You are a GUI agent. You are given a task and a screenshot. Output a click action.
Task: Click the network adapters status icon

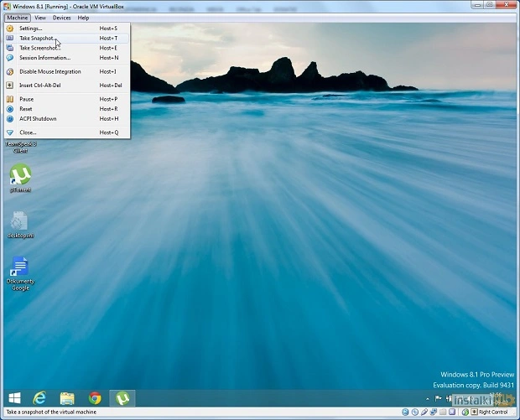tap(434, 412)
